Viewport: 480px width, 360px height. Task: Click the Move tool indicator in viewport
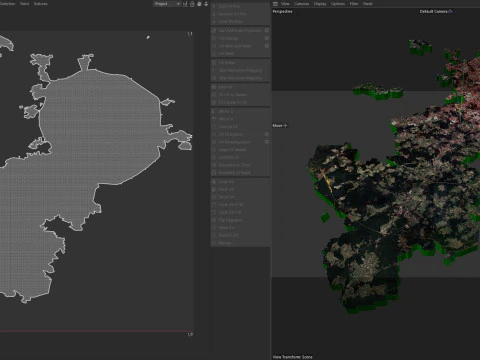pyautogui.click(x=280, y=125)
